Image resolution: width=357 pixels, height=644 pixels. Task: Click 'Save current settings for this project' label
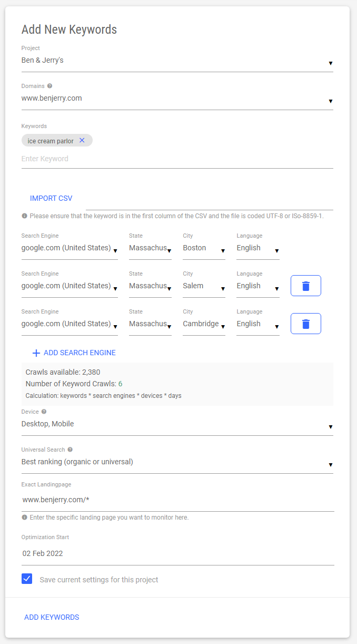[x=99, y=580]
